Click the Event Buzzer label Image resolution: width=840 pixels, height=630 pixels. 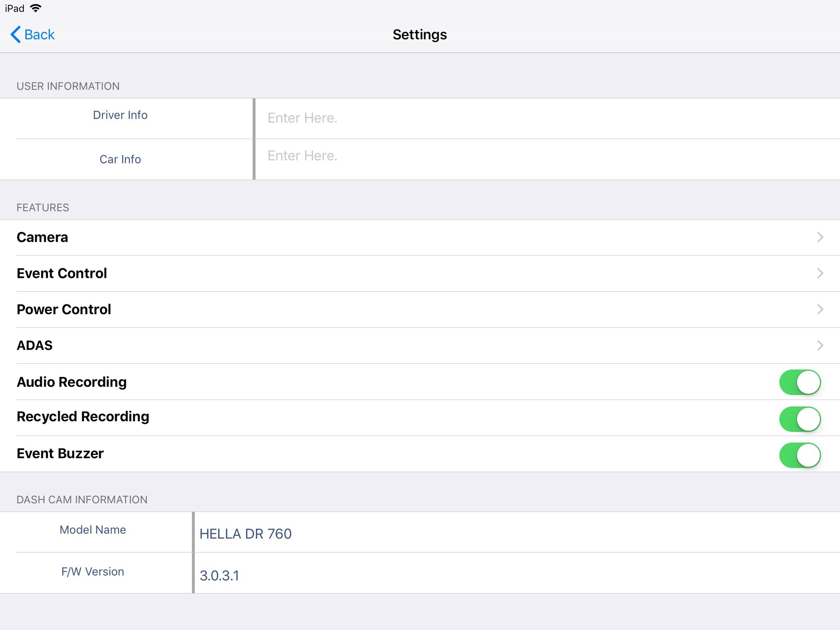60,453
